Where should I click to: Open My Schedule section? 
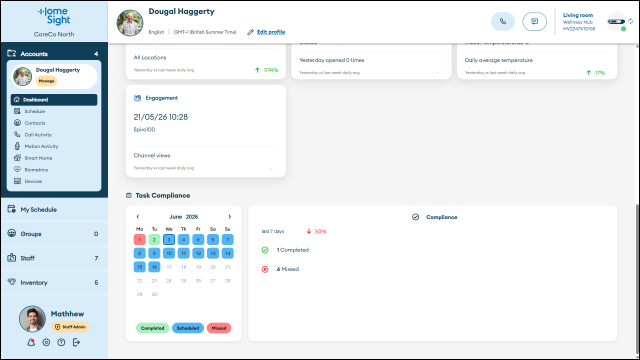pos(54,209)
